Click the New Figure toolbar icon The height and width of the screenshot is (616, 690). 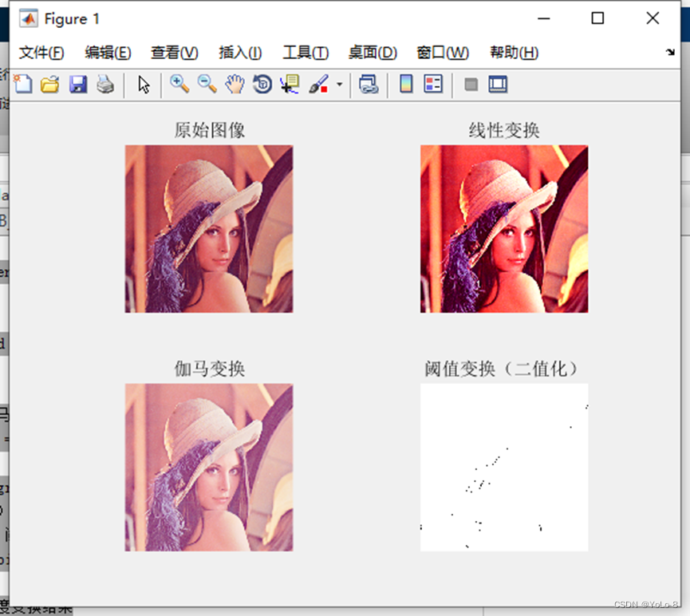pyautogui.click(x=23, y=84)
